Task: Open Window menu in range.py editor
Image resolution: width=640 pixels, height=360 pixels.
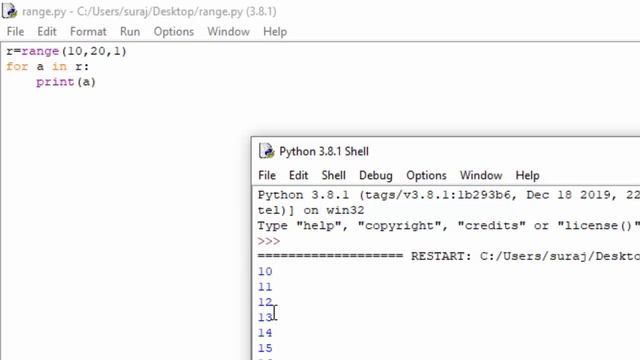Action: pyautogui.click(x=228, y=32)
